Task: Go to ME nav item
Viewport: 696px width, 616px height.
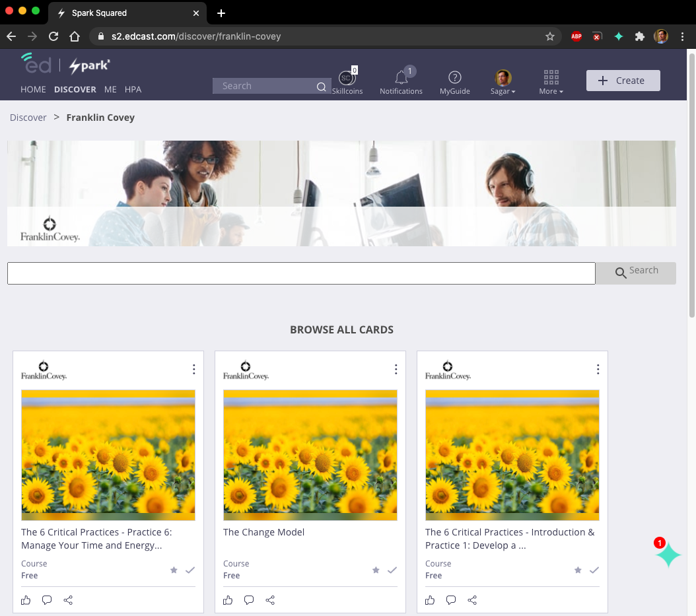Action: point(110,90)
